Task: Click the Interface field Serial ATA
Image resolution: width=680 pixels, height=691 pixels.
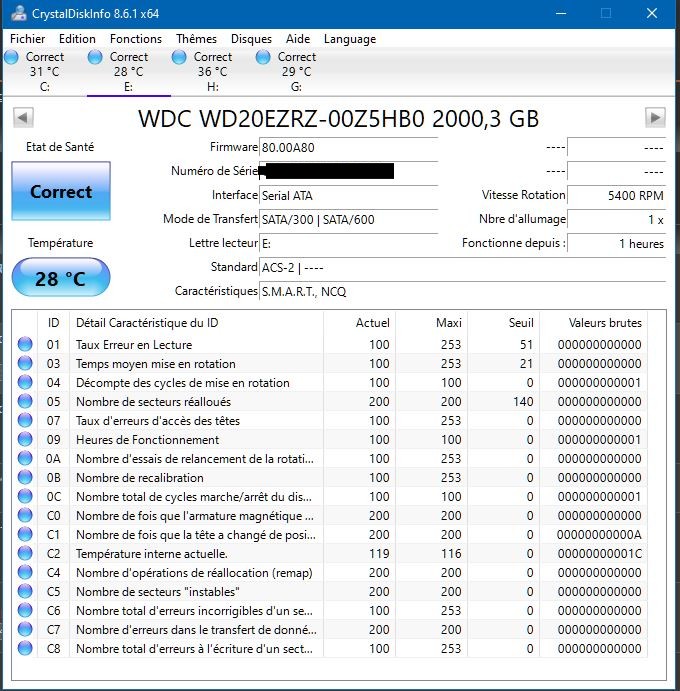Action: pyautogui.click(x=349, y=195)
